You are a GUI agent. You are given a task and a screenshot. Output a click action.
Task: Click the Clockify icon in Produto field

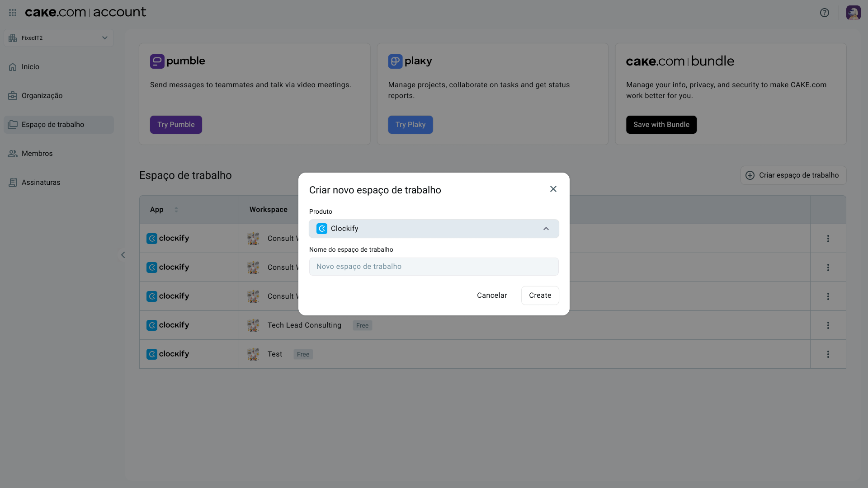[x=322, y=229]
